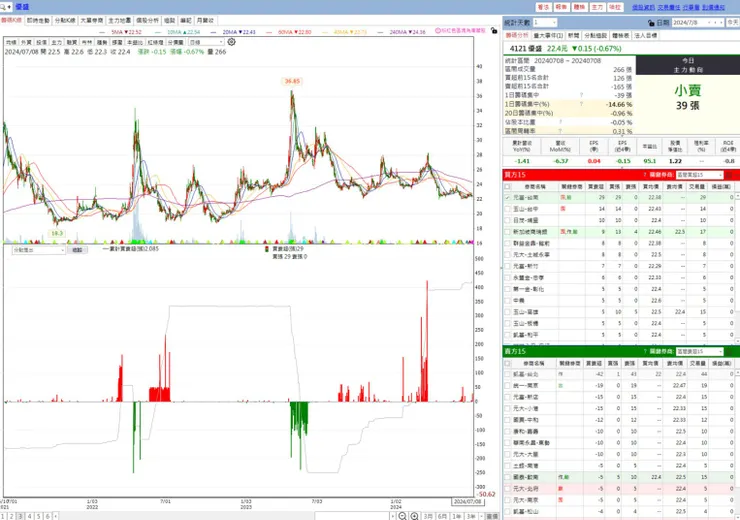Click bottom search input box
Screen dimensions: 740x520
[352, 517]
